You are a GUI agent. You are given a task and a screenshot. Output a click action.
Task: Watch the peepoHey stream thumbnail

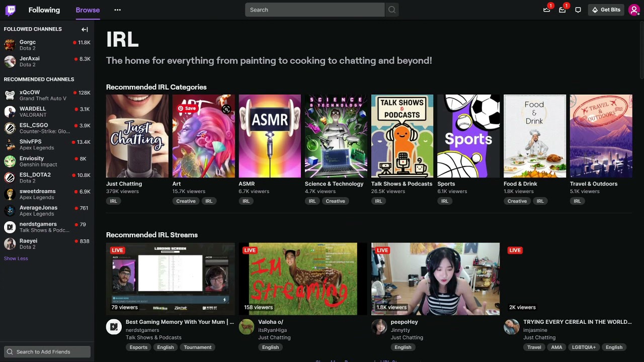[436, 279]
